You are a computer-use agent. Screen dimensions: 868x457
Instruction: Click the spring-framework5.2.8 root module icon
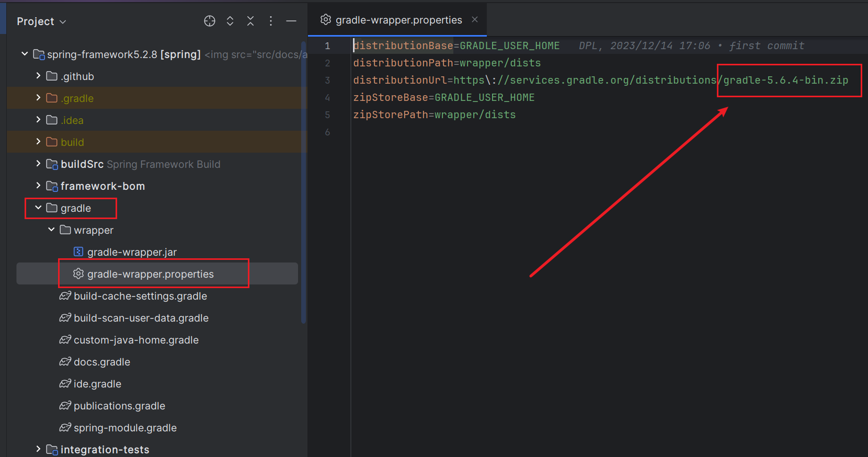point(39,54)
